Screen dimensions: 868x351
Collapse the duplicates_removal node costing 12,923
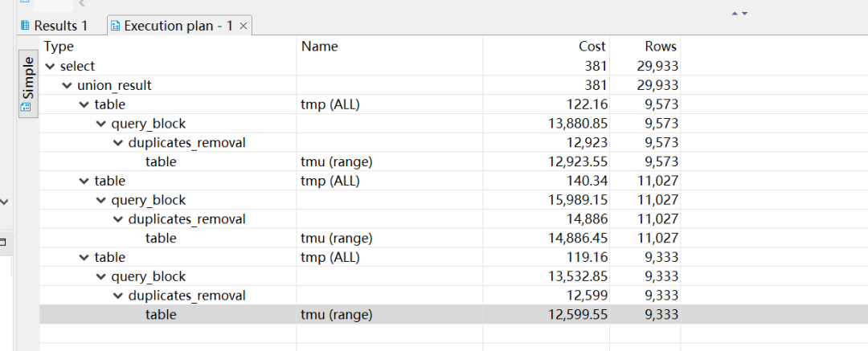118,143
